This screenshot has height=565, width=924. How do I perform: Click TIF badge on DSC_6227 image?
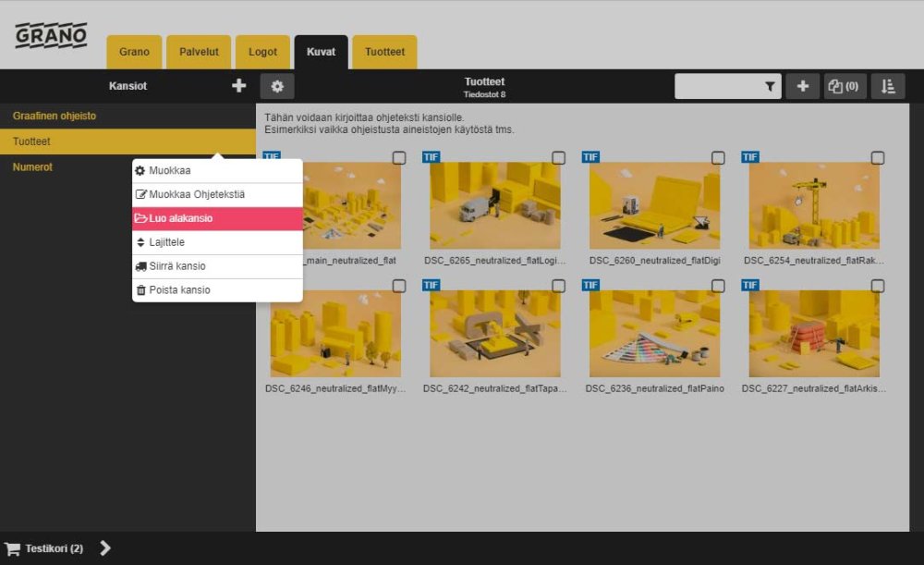tap(750, 285)
